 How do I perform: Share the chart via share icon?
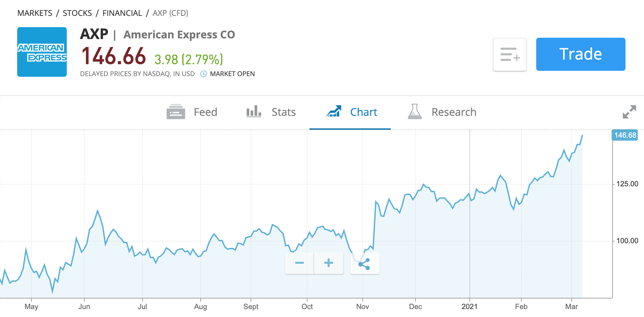pyautogui.click(x=365, y=264)
